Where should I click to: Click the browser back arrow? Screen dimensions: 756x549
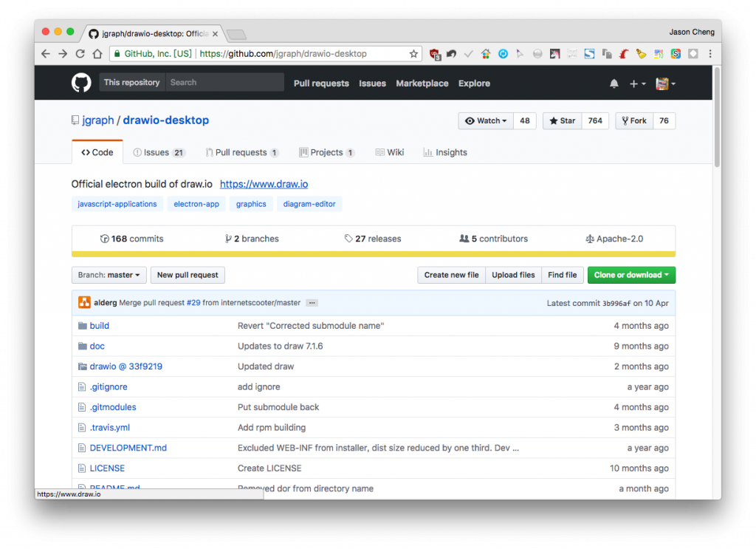tap(46, 53)
